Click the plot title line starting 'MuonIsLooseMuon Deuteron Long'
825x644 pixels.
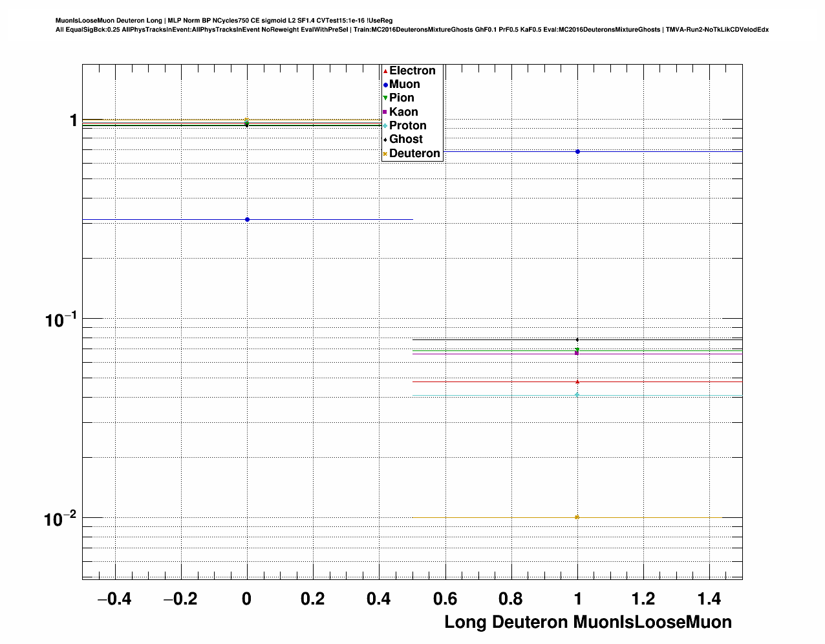[x=224, y=21]
